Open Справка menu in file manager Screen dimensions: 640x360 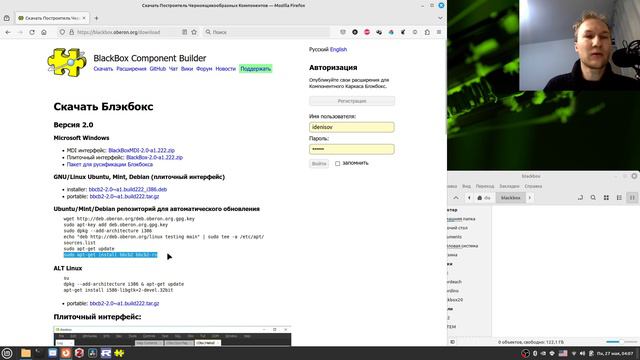(x=533, y=186)
